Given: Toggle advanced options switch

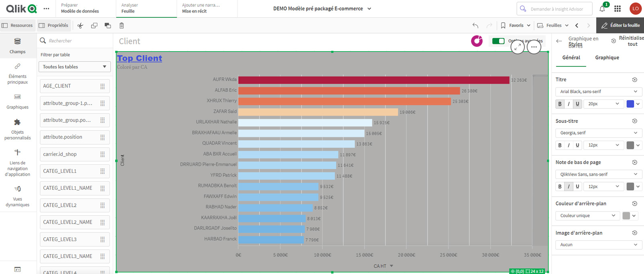Looking at the screenshot, I should [498, 41].
